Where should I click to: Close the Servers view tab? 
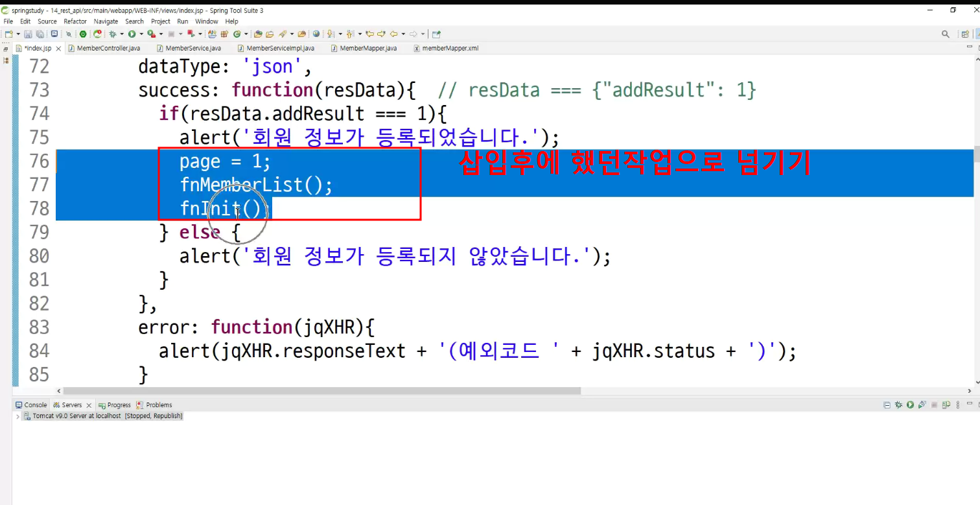(89, 406)
